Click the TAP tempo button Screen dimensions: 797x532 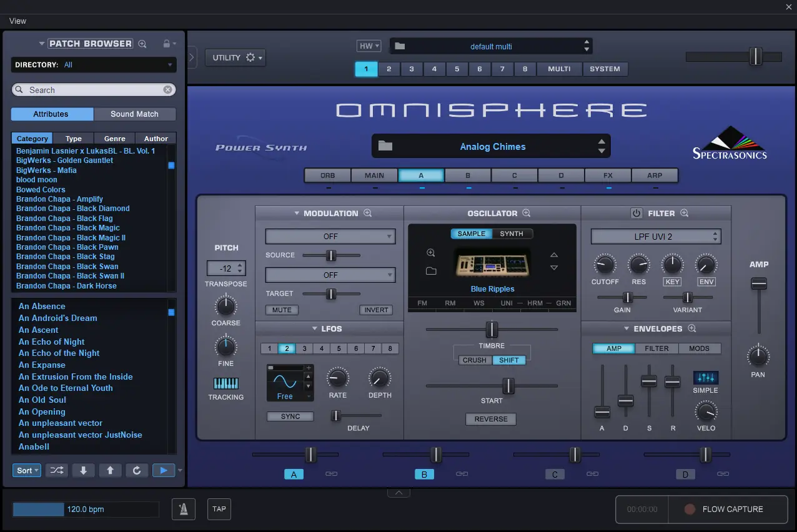click(219, 509)
